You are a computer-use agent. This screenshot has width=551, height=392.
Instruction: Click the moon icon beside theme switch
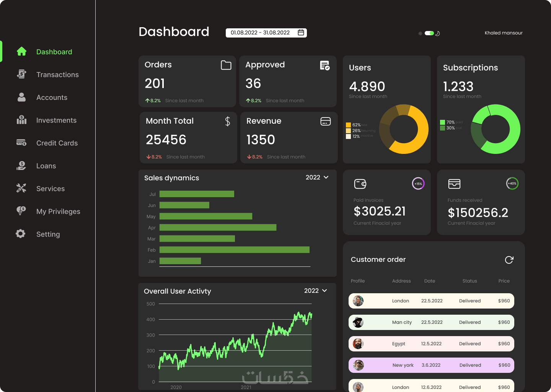438,33
